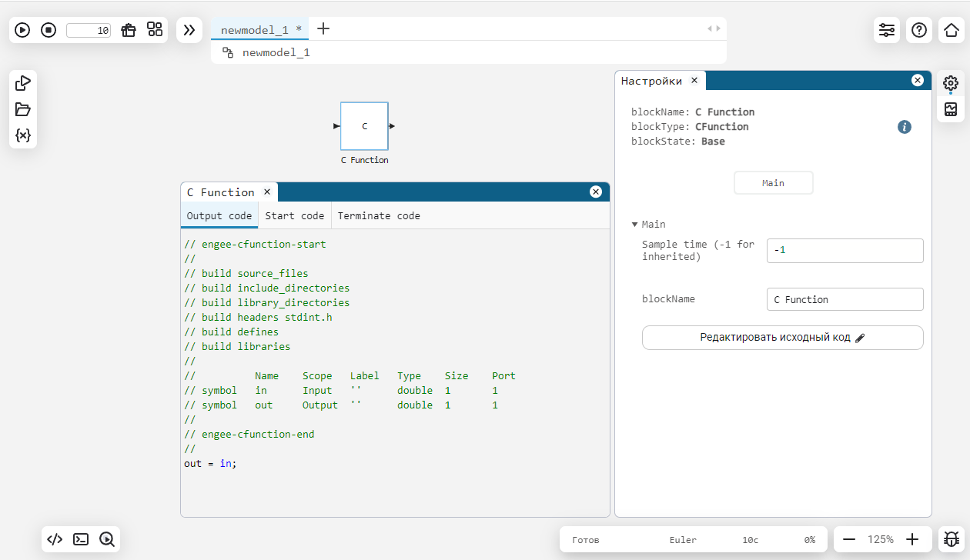
Task: Close the C Function tab
Action: [267, 192]
